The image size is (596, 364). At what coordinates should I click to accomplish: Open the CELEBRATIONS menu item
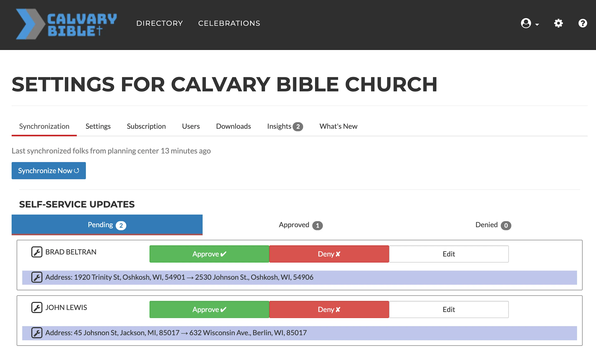[x=229, y=23]
